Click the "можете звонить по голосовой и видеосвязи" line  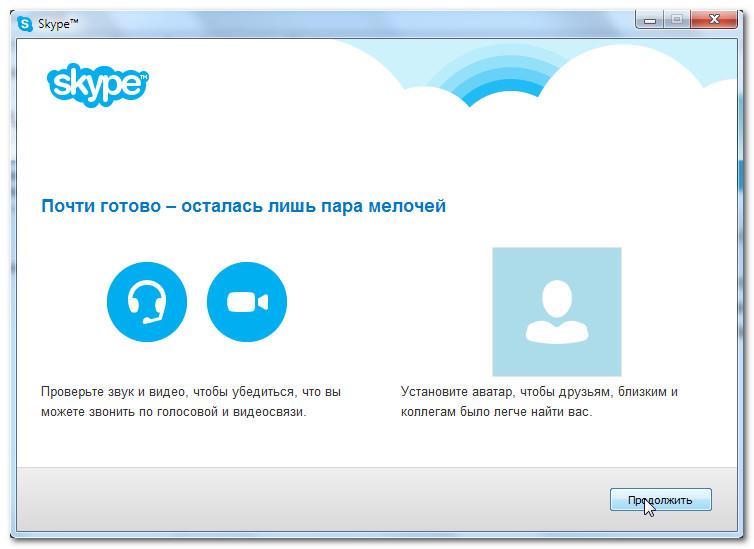173,412
